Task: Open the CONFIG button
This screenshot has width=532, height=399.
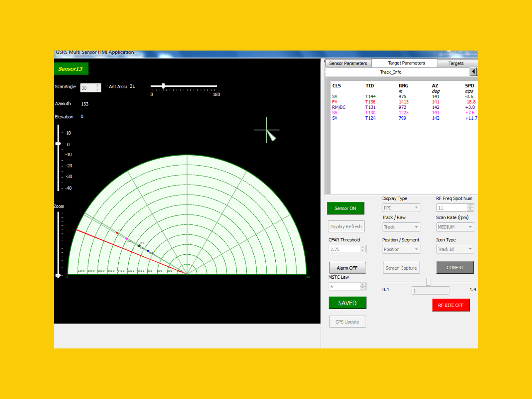Action: [455, 267]
